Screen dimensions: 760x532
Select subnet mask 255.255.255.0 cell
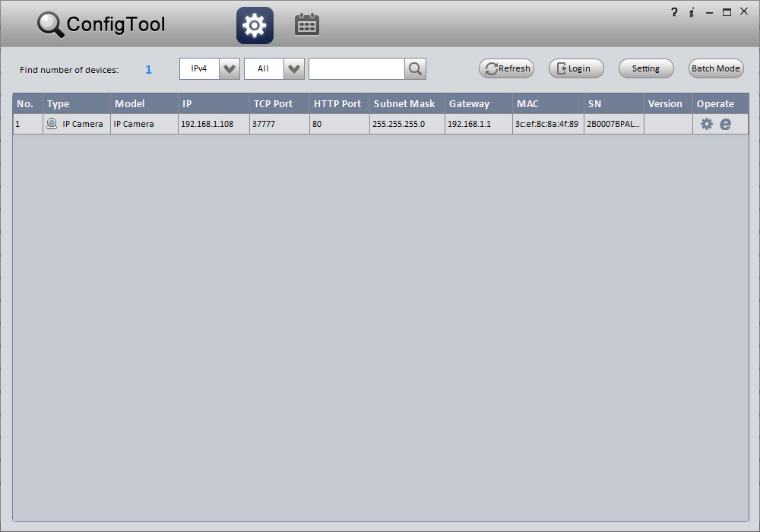[407, 124]
